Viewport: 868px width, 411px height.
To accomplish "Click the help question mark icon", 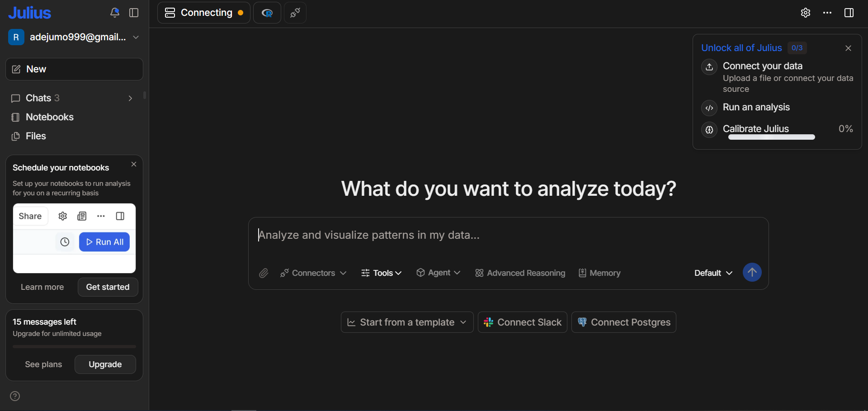I will [x=15, y=396].
